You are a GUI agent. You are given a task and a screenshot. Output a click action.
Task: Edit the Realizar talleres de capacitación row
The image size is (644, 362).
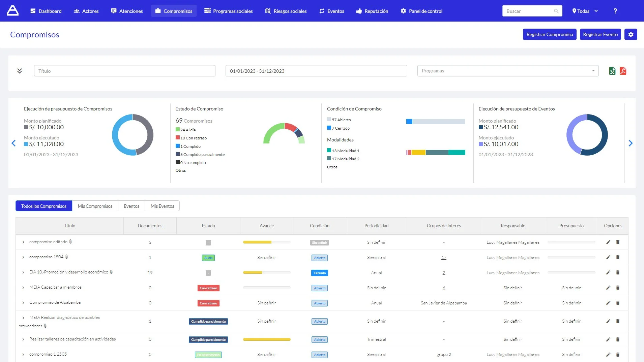click(x=608, y=339)
